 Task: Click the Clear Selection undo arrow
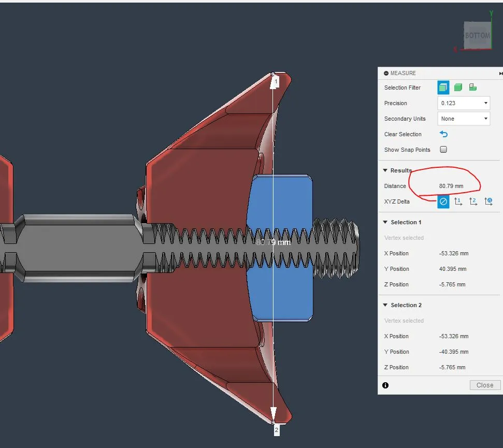point(443,134)
